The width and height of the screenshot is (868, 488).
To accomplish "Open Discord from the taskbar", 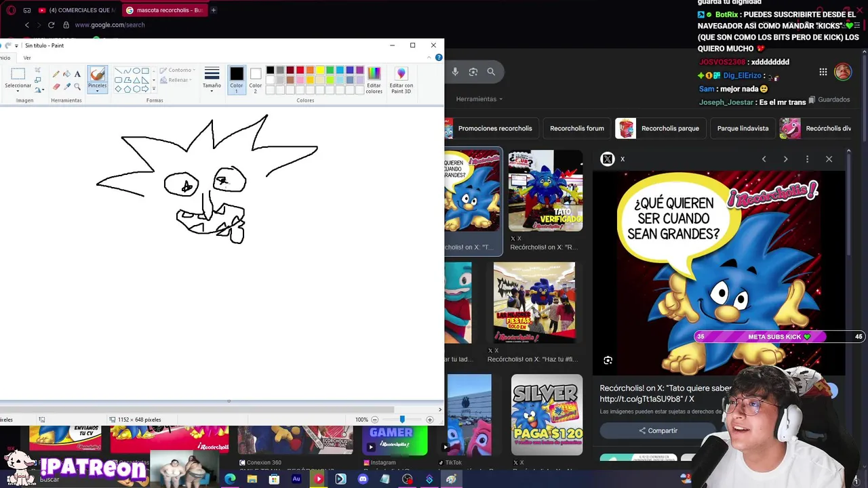I will click(x=363, y=479).
